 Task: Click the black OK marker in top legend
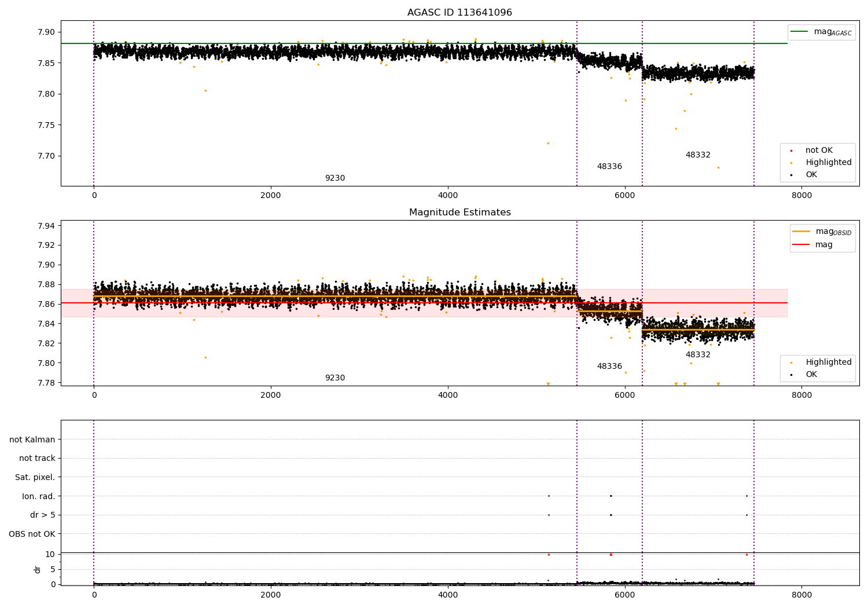791,175
